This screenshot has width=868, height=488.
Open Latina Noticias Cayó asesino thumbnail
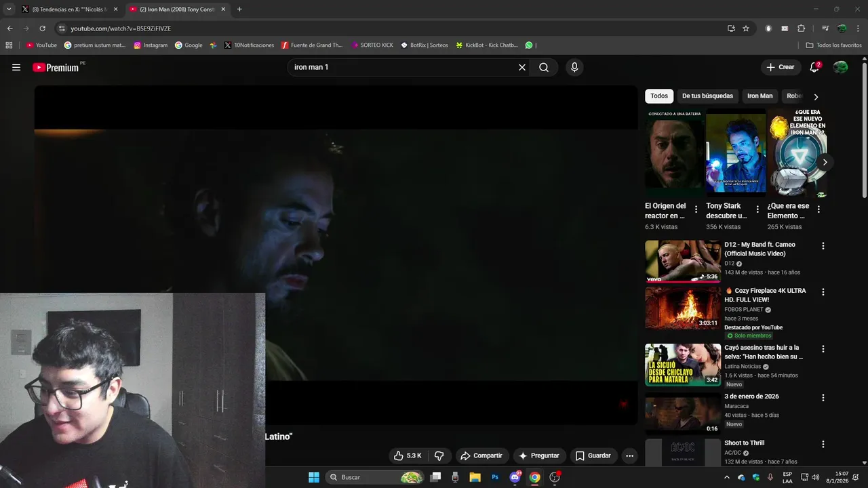click(683, 365)
